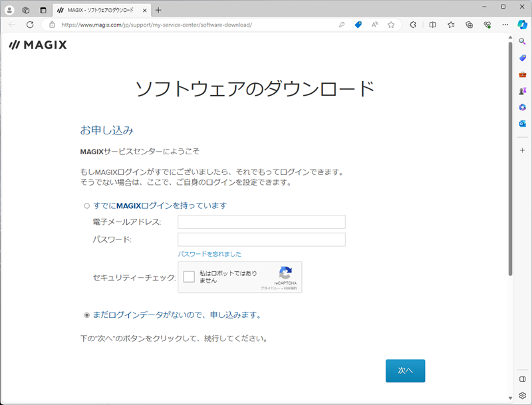Image resolution: width=532 pixels, height=405 pixels.
Task: Open the browser profile icon
Action: [9, 10]
